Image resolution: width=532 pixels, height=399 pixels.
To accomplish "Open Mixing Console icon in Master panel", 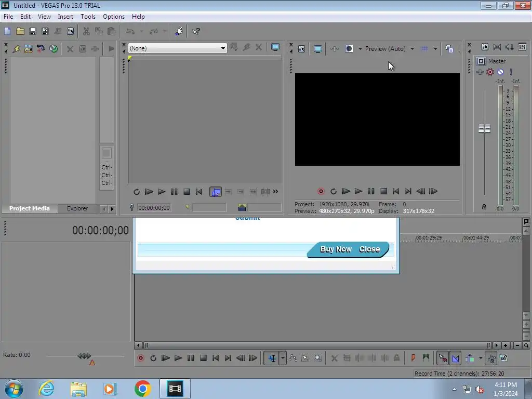I will click(522, 47).
